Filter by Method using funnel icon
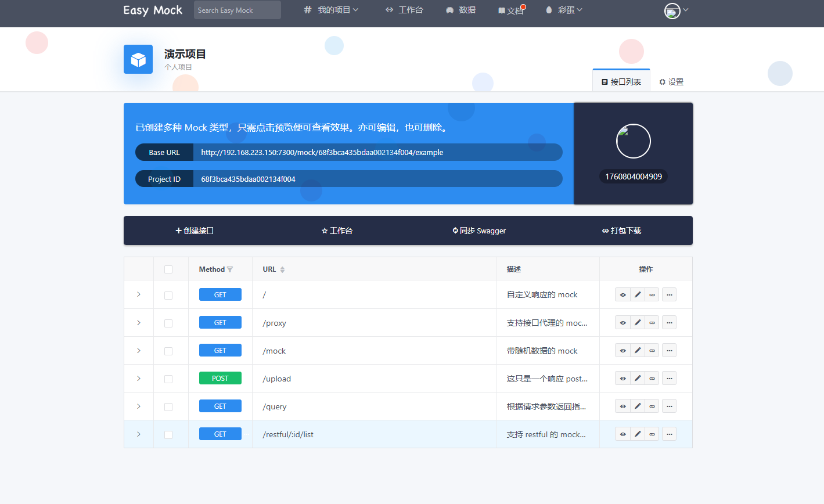This screenshot has height=504, width=824. pyautogui.click(x=230, y=269)
